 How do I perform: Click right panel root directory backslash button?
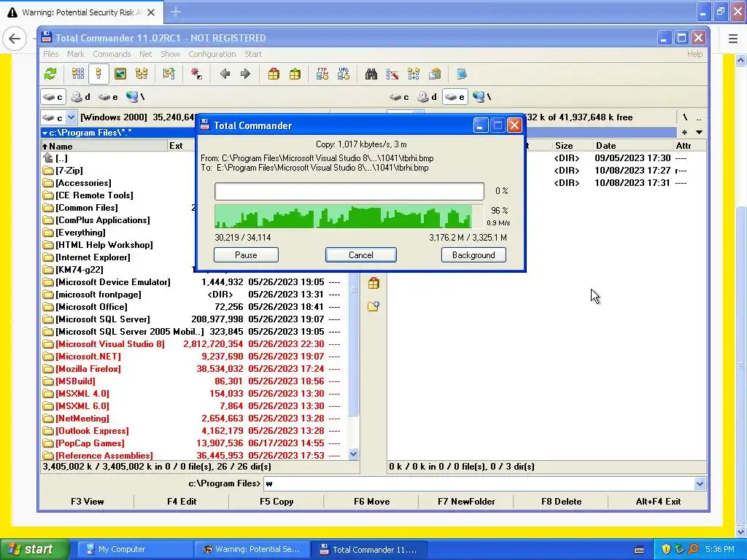click(685, 117)
